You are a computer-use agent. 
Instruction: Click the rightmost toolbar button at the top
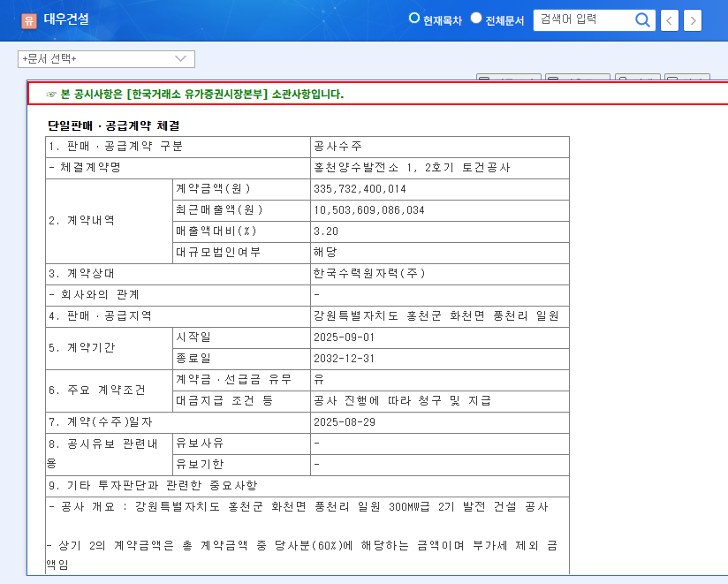(x=687, y=77)
